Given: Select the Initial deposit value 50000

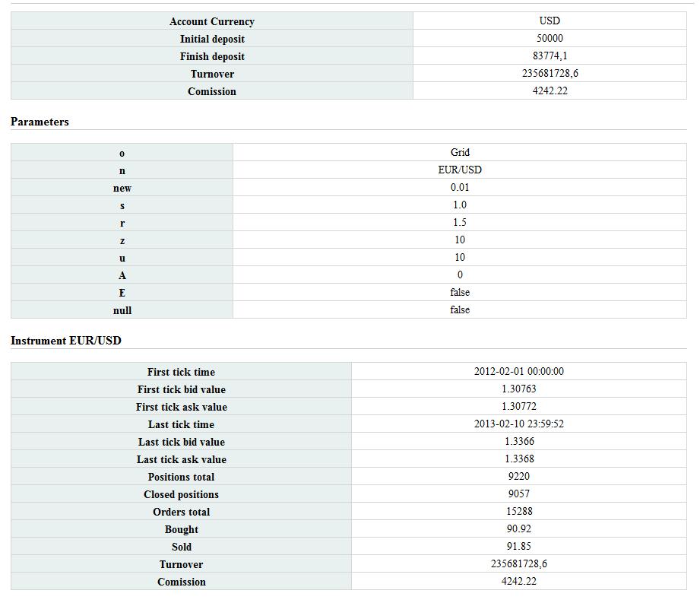Looking at the screenshot, I should pos(550,39).
